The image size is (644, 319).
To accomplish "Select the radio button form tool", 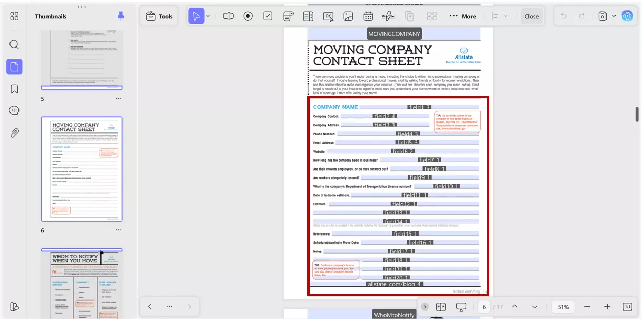I will (248, 16).
